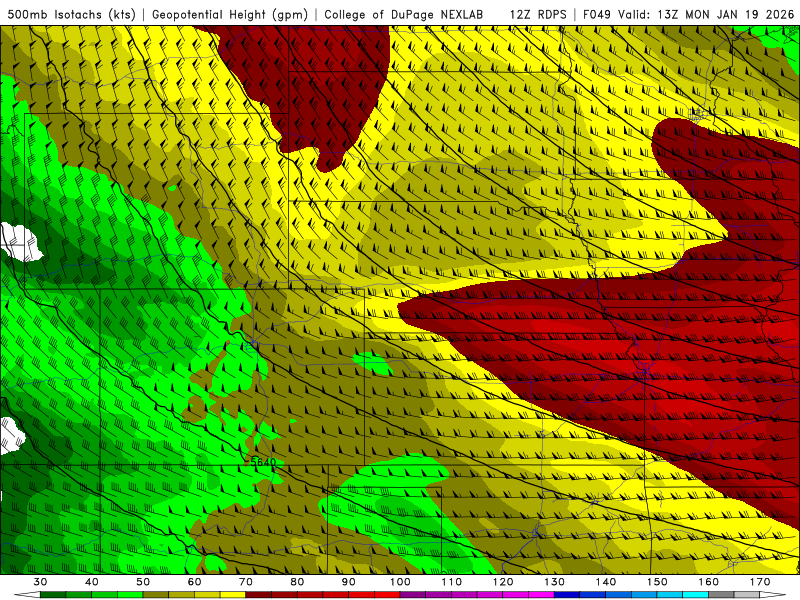Click the legend value '90'
800x600 pixels.
coord(349,582)
